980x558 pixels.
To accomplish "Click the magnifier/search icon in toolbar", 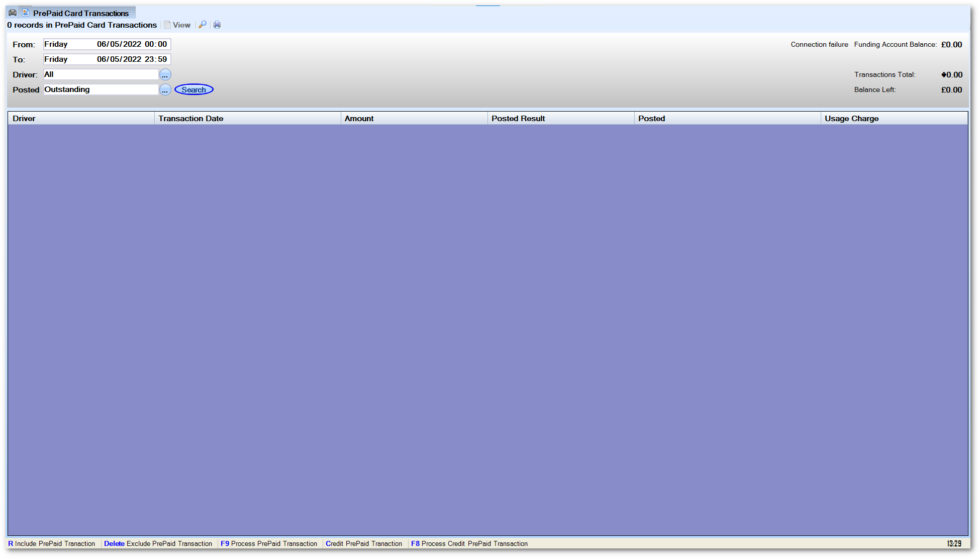I will click(203, 25).
